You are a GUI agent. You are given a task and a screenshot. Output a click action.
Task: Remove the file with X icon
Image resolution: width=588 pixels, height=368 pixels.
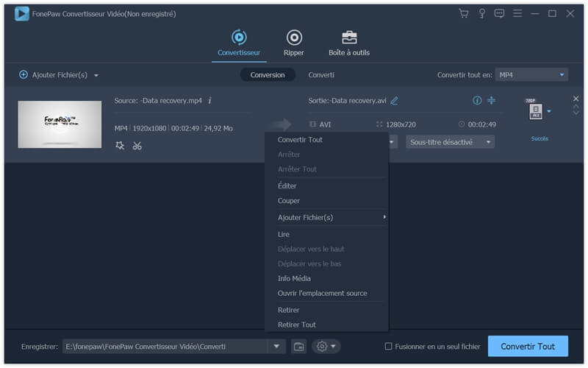click(576, 99)
